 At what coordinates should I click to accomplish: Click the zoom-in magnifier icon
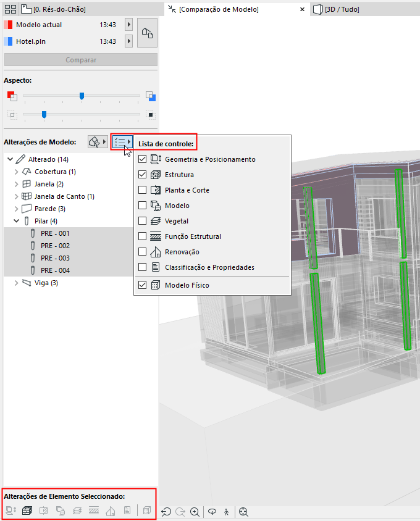(195, 512)
